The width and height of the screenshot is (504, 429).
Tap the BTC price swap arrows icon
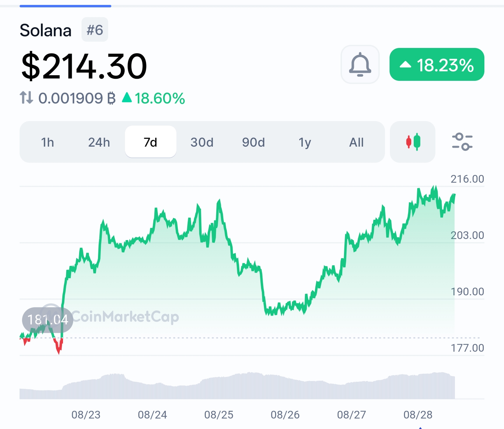click(x=26, y=98)
